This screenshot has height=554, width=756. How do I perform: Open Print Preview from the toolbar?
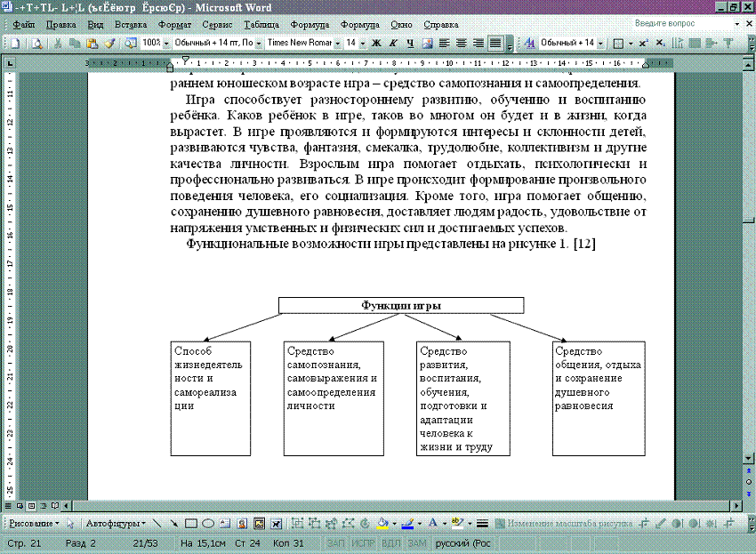38,43
